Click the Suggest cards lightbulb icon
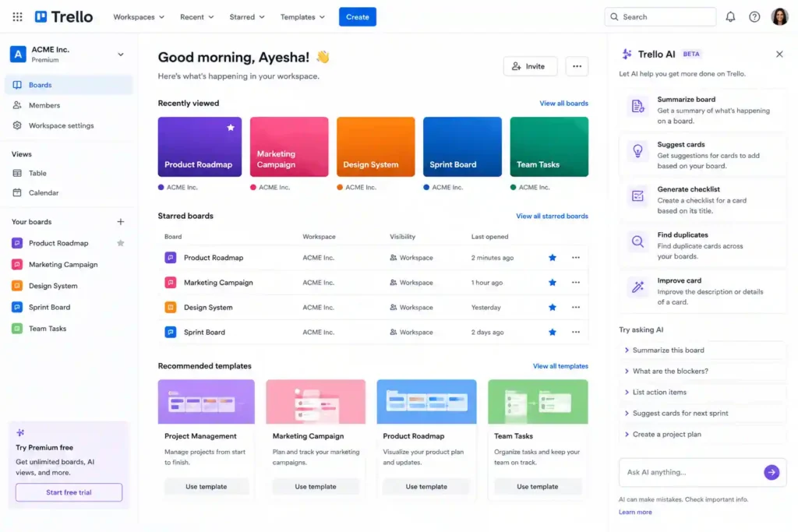This screenshot has width=798, height=532. 637,150
